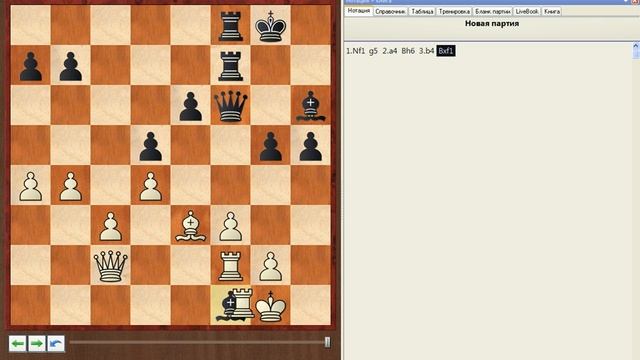640x360 pixels.
Task: Click the blue curved undo arrow button
Action: 56,343
